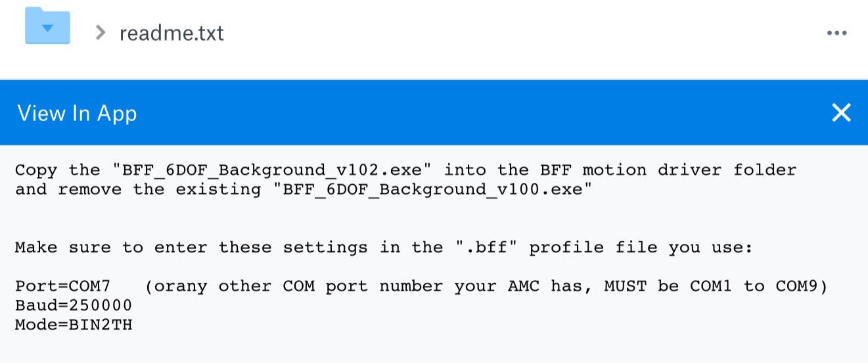Dismiss the View In App banner

tap(841, 112)
